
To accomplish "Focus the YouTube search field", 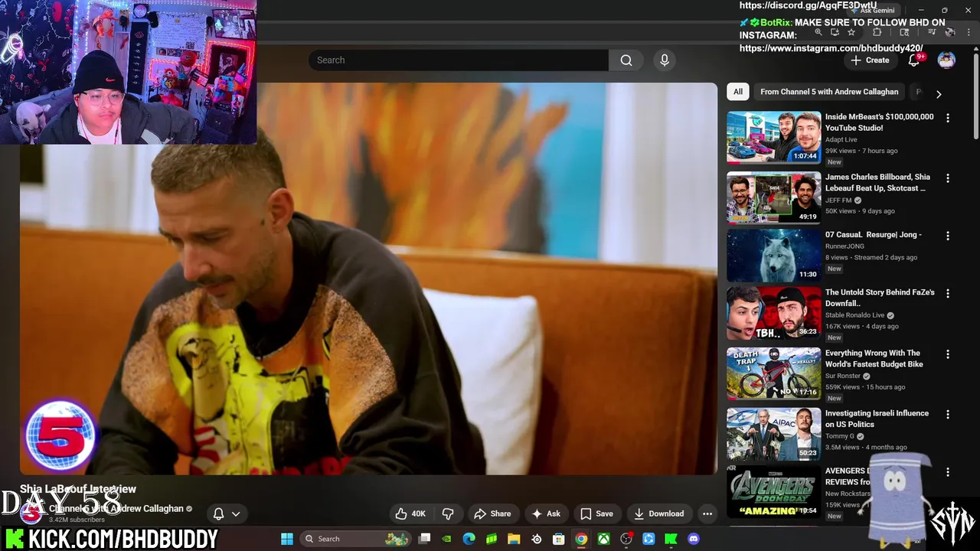I will click(459, 60).
